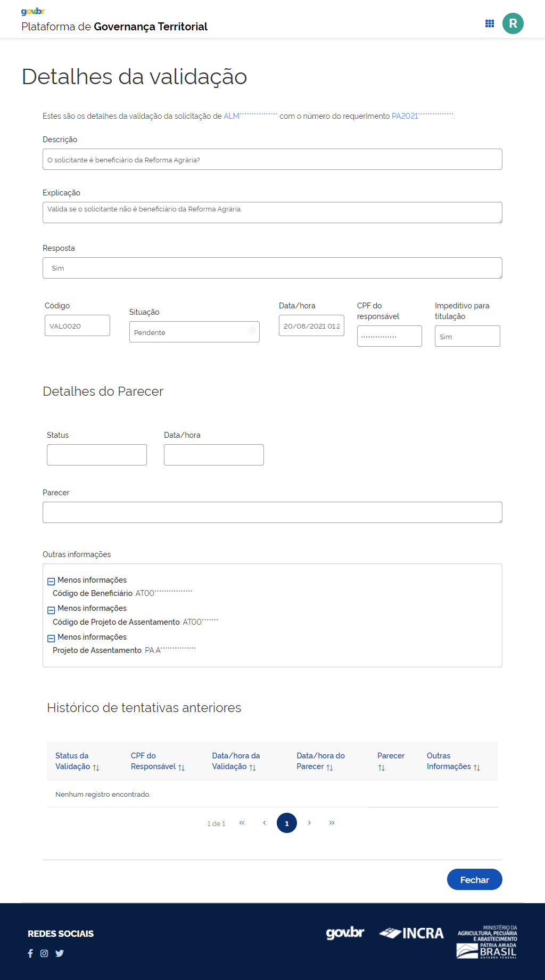Viewport: 545px width, 980px height.
Task: Collapse the Projeto de Assentamento info
Action: (x=51, y=638)
